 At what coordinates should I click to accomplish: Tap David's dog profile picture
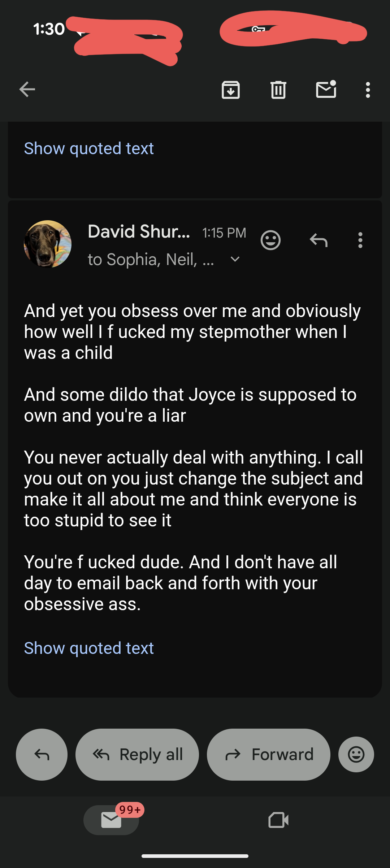(48, 244)
